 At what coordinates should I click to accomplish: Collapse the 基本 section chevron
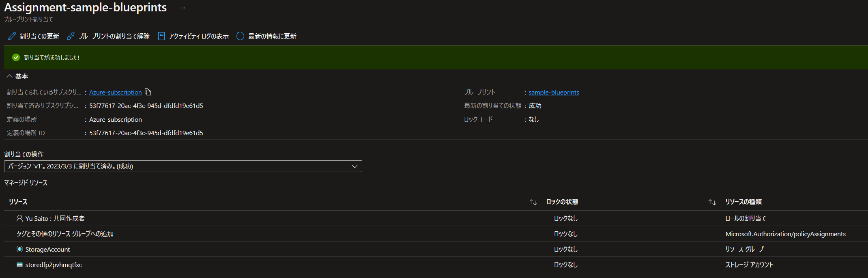click(9, 76)
